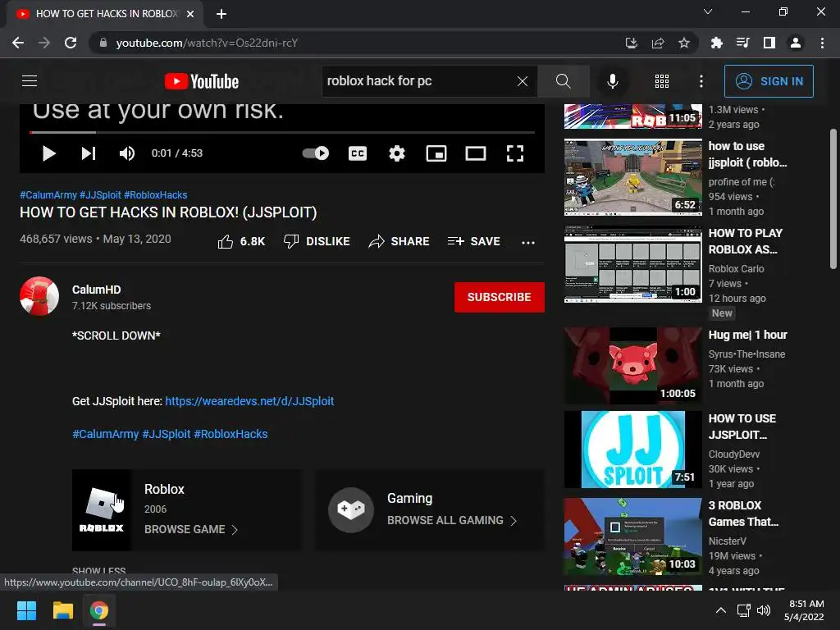Click SIGN IN button
Viewport: 840px width, 630px height.
point(769,81)
